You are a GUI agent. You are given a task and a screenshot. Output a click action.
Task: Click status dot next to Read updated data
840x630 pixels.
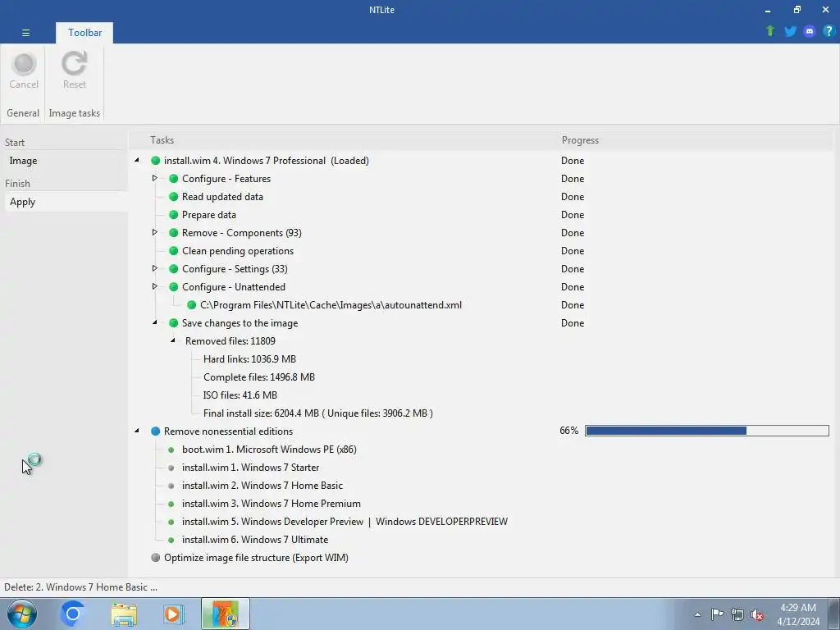click(x=174, y=197)
